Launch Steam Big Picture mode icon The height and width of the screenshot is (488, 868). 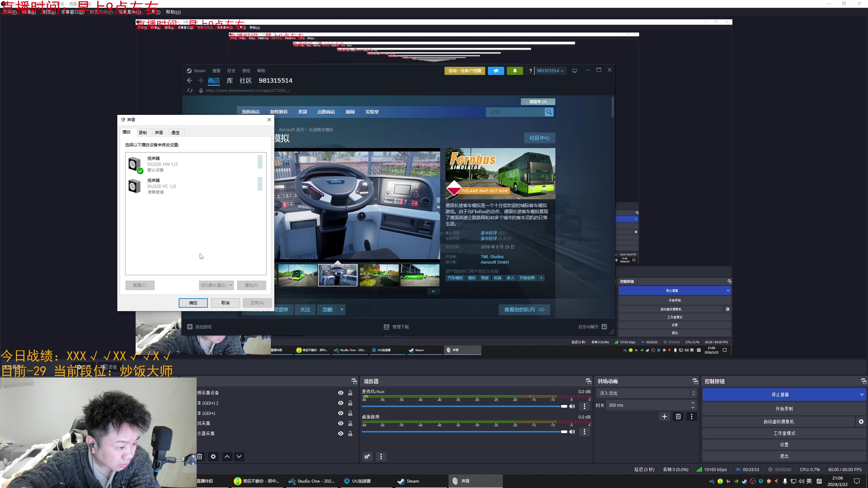pos(574,71)
